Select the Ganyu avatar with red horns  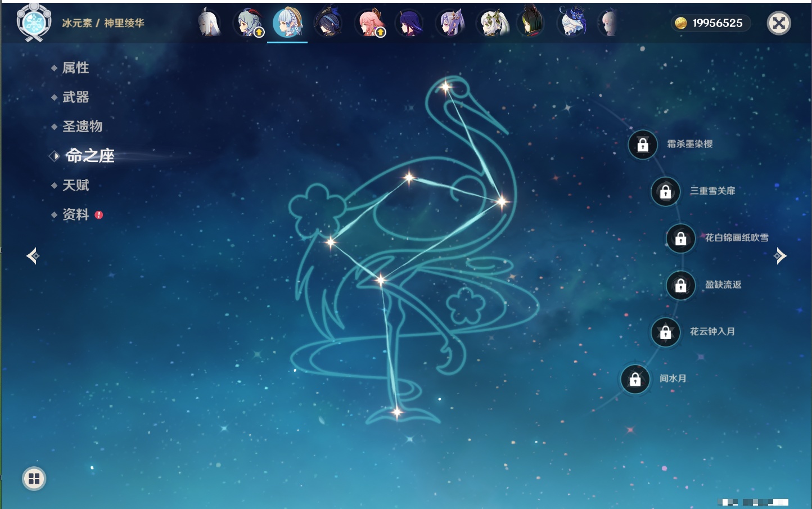(249, 24)
